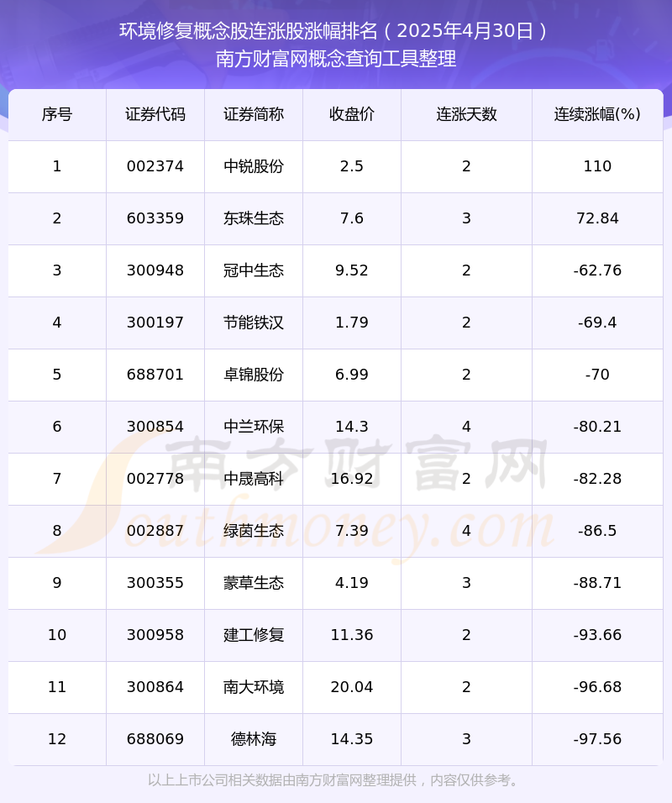Viewport: 672px width, 803px height.
Task: Click the -93.66 gain value
Action: tap(597, 635)
